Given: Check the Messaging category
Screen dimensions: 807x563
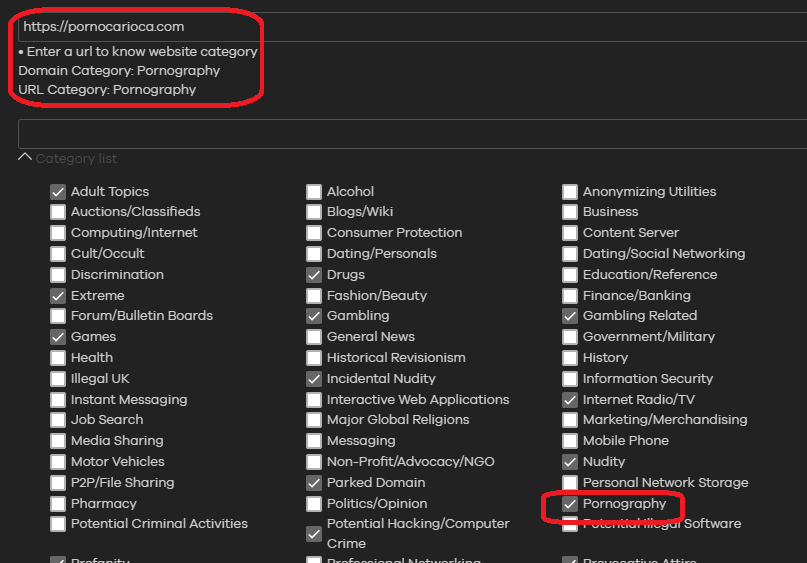Looking at the screenshot, I should point(314,441).
